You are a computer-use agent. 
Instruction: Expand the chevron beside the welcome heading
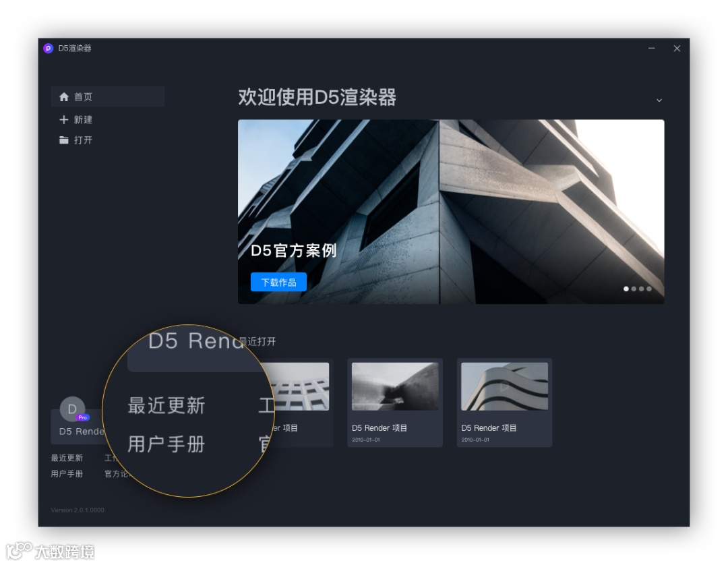[x=659, y=100]
